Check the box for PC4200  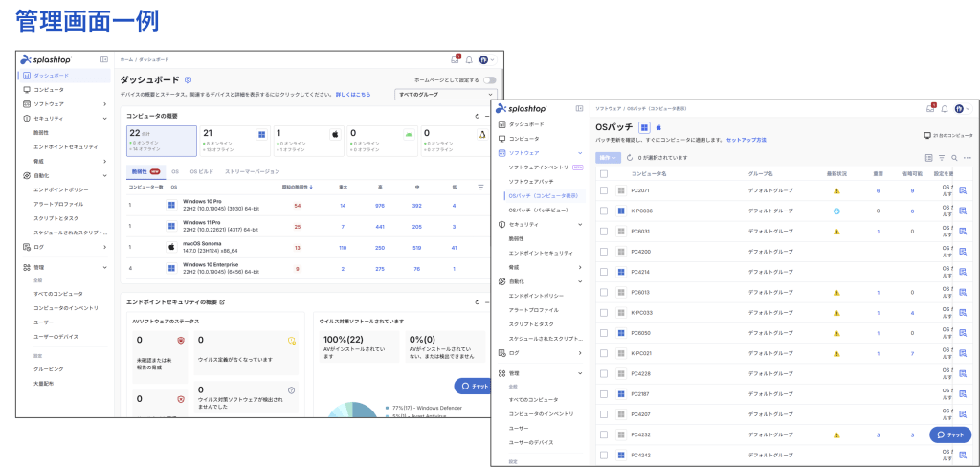click(604, 252)
